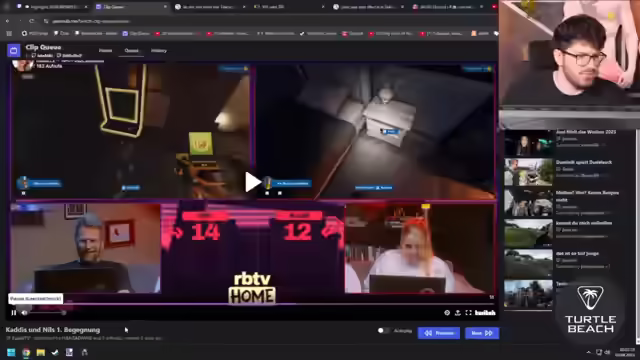Mute the clip using the volume icon
The image size is (640, 360).
point(24,313)
